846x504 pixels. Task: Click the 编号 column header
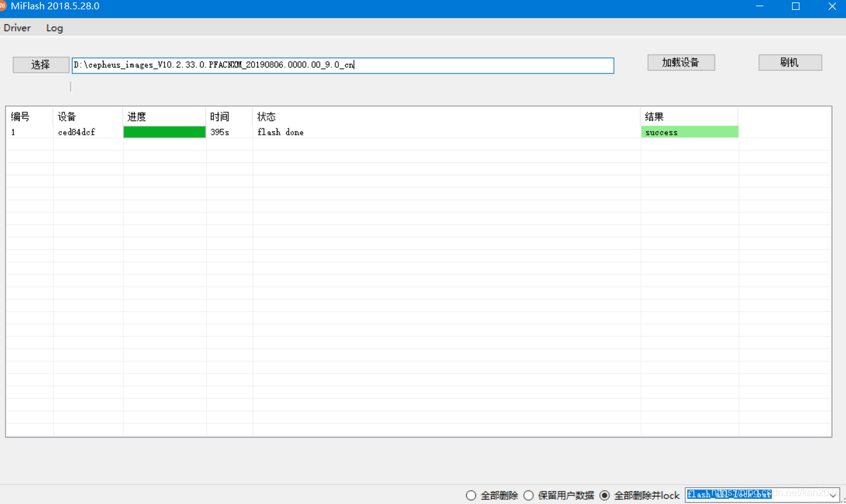30,117
